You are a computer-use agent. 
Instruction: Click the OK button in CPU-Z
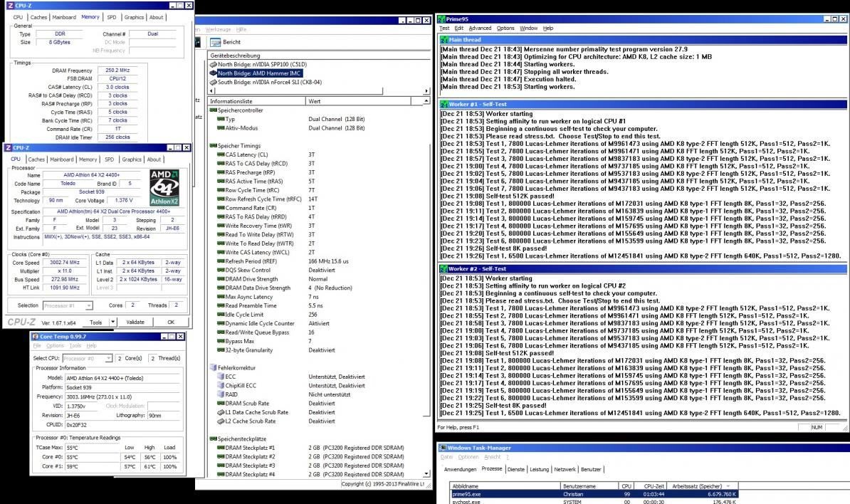point(171,322)
